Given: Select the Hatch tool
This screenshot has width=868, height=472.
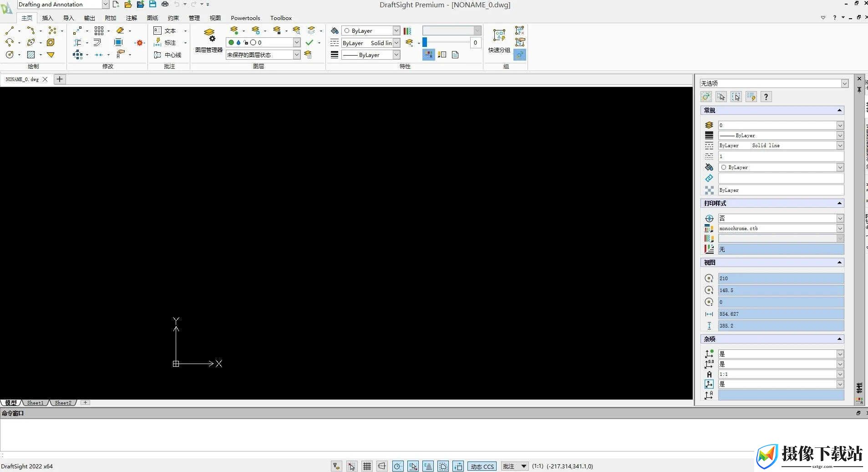Looking at the screenshot, I should coord(31,55).
